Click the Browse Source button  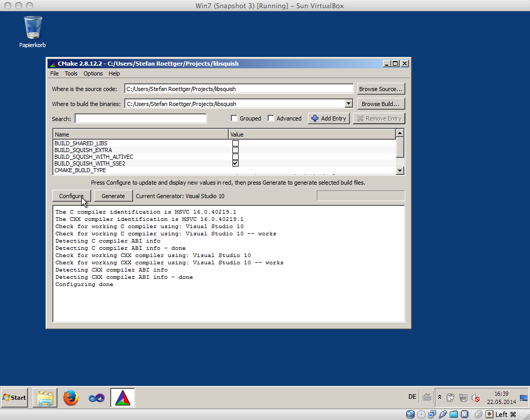(x=380, y=89)
